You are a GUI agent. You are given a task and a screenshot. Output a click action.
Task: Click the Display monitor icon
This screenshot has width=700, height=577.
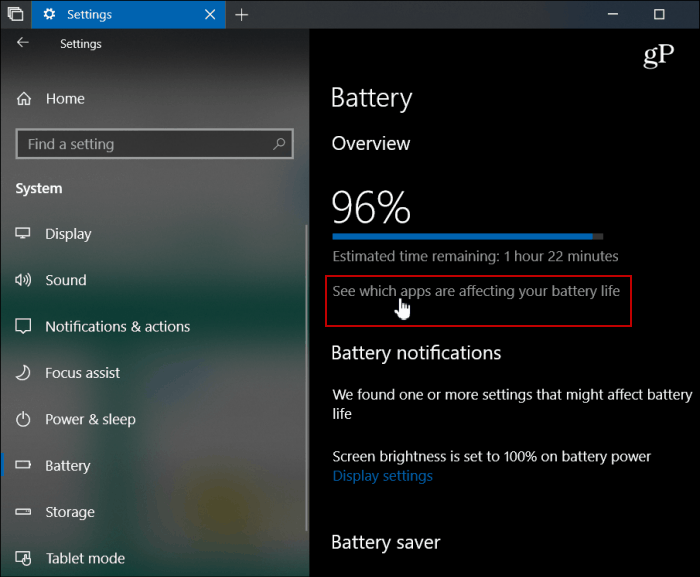(23, 234)
